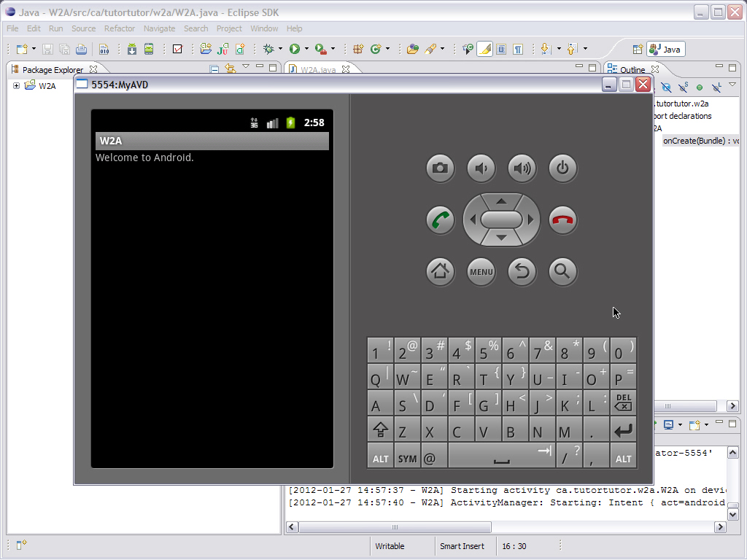Open the Android SDK Manager icon
The image size is (747, 560).
point(132,49)
